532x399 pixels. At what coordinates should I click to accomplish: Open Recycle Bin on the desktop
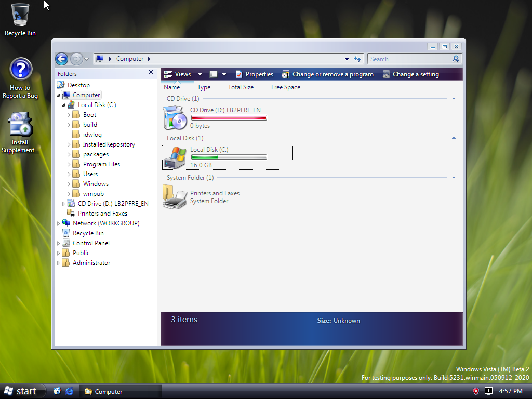20,15
